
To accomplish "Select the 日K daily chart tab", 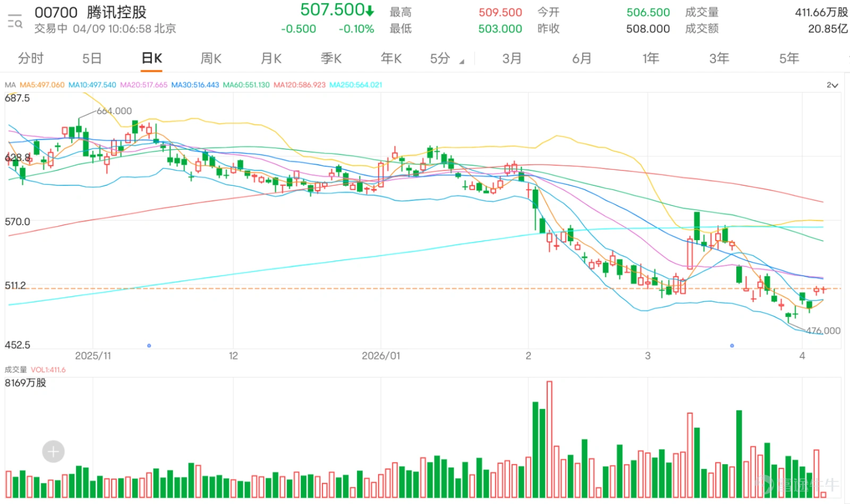I will (x=152, y=58).
